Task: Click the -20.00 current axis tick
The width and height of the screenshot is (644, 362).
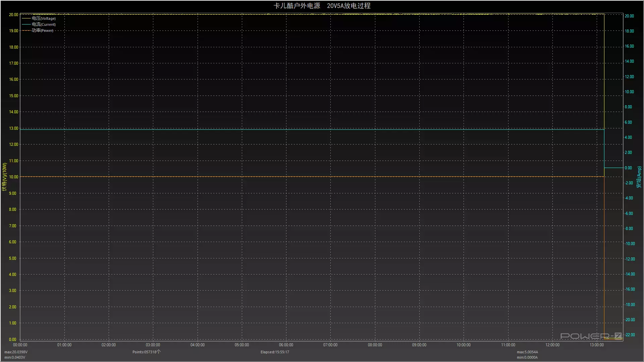Action: click(x=630, y=320)
